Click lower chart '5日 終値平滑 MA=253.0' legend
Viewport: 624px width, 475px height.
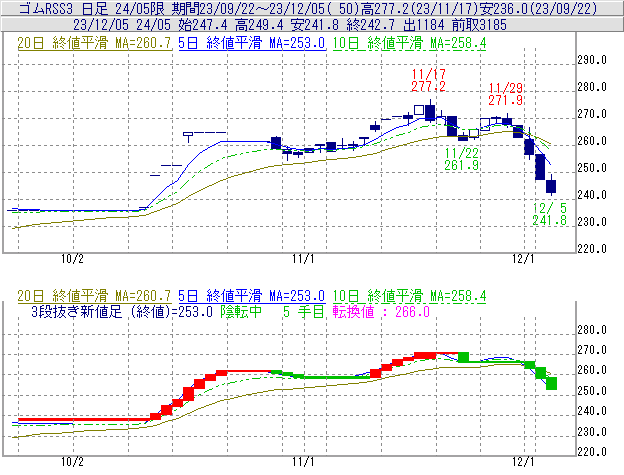pos(252,296)
